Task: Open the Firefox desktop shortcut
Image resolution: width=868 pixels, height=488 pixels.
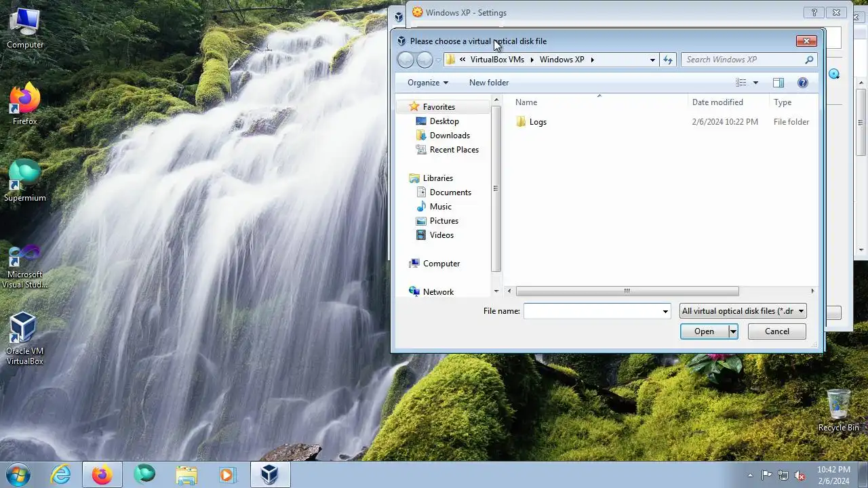Action: (x=25, y=104)
